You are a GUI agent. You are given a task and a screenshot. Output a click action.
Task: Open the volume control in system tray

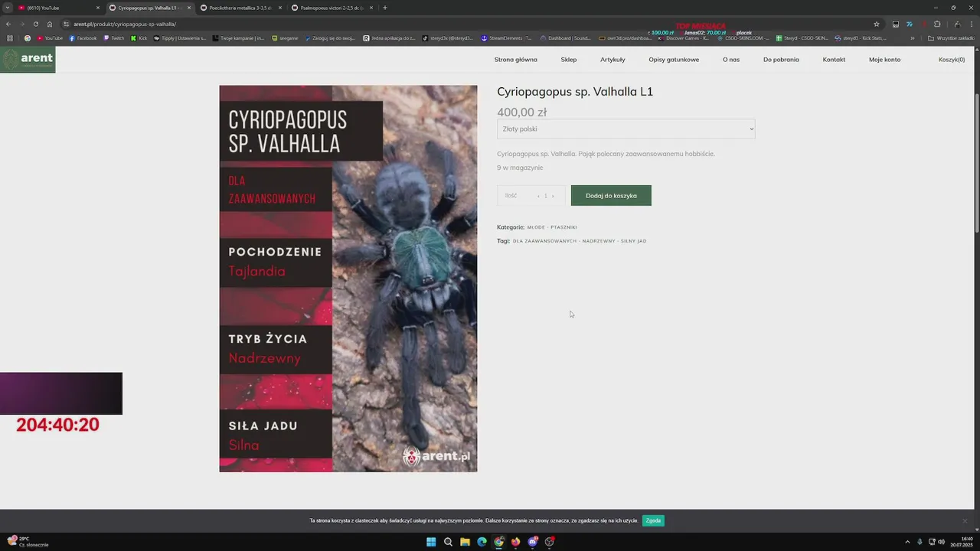(941, 542)
